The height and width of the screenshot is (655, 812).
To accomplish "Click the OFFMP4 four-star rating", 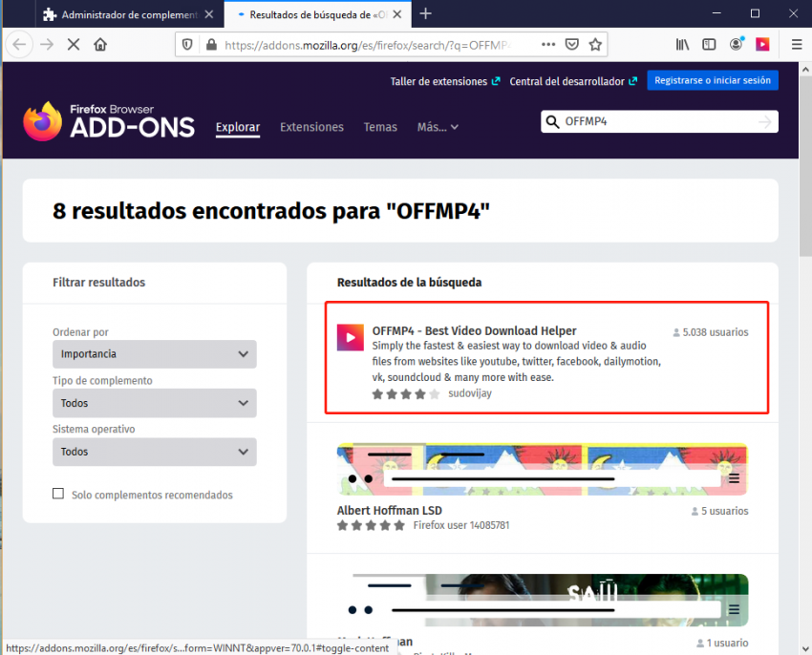I will tap(406, 394).
